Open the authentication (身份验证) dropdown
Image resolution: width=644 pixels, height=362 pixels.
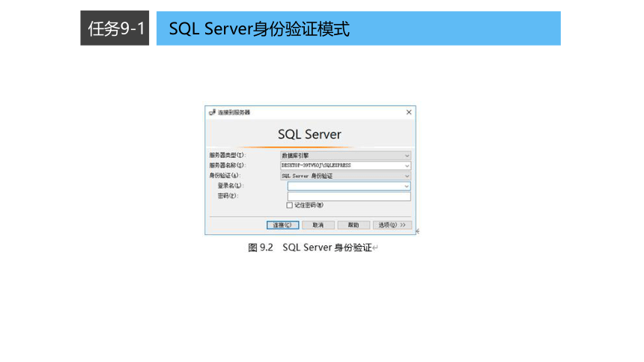click(345, 176)
